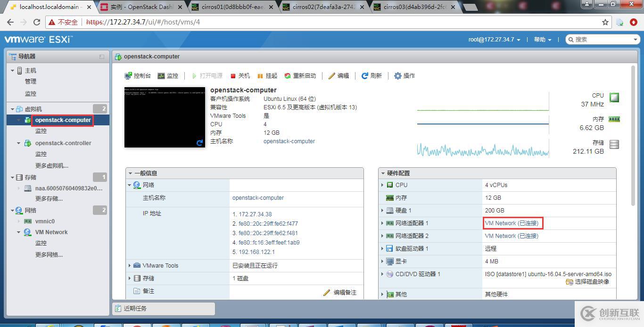Collapse the 网络 section in general info
The width and height of the screenshot is (644, 327).
point(130,185)
